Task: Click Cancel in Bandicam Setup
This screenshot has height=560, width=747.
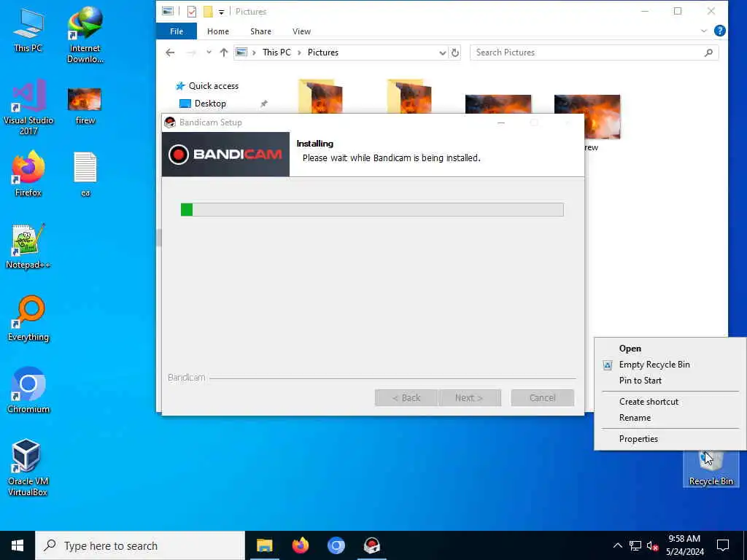Action: [542, 397]
